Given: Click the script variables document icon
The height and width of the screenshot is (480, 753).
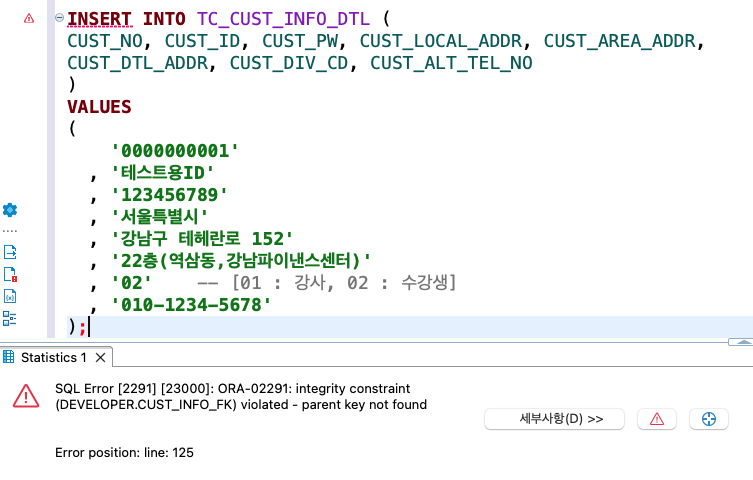Looking at the screenshot, I should coord(10,296).
